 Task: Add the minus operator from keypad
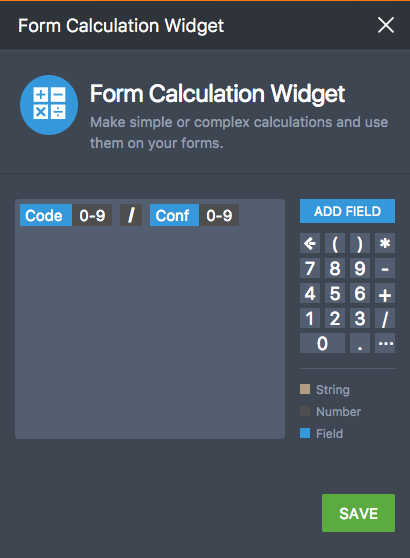point(385,268)
